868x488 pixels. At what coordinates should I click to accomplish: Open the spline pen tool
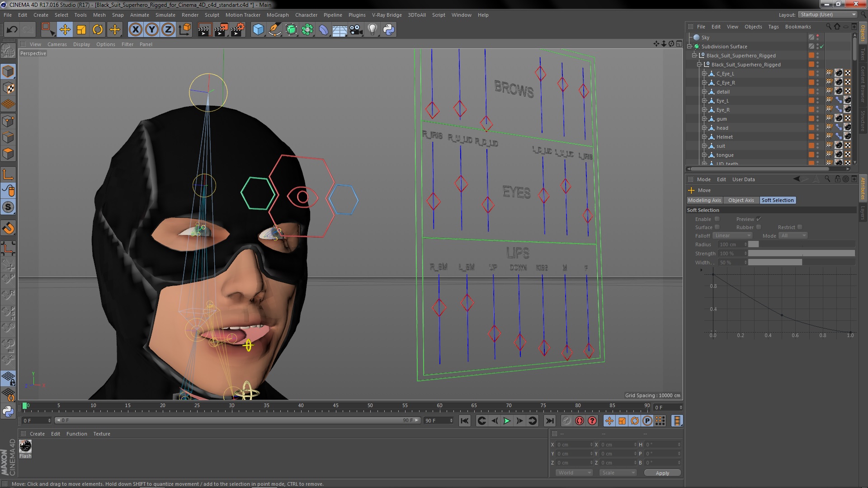coord(274,30)
